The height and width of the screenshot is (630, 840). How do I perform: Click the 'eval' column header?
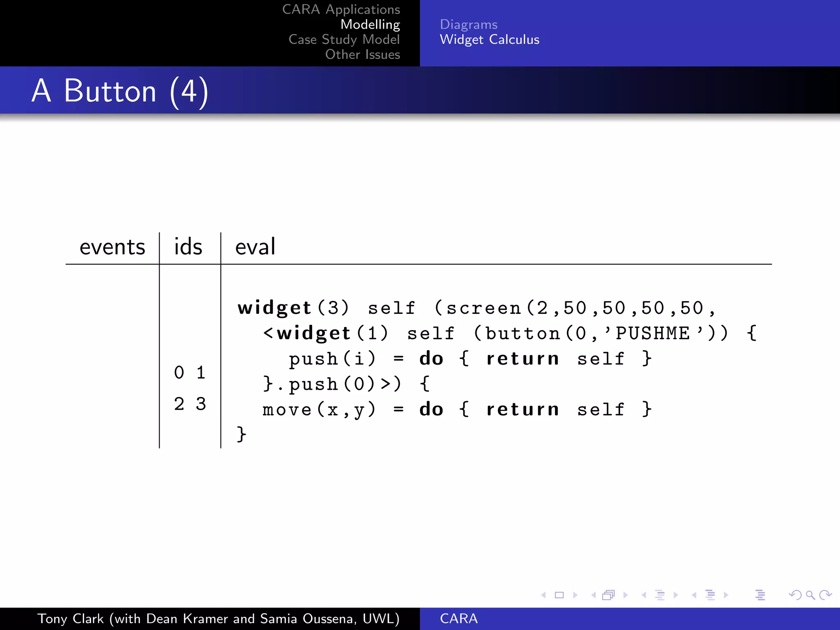[x=255, y=247]
